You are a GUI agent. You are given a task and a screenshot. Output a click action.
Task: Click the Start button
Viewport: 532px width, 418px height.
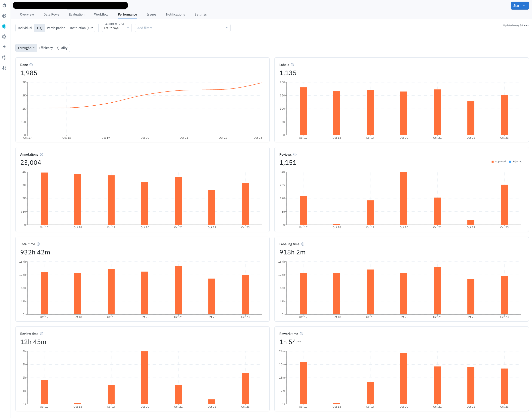point(517,5)
